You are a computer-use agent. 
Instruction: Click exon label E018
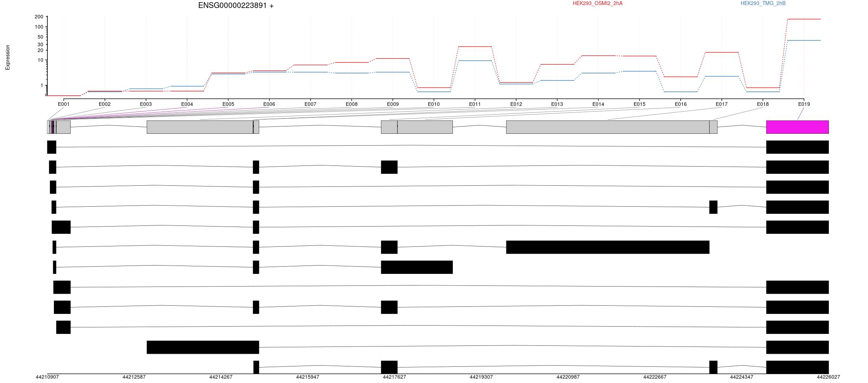[x=763, y=104]
